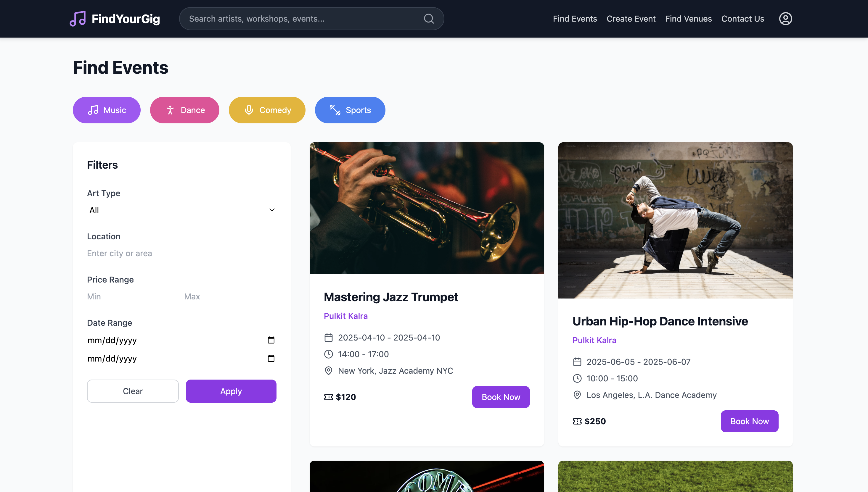Open start date calendar picker icon
Screen dimensions: 868x492
click(271, 340)
